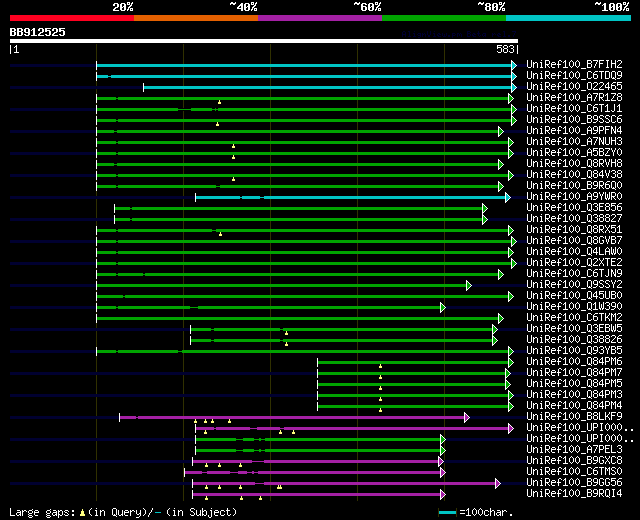
Task: Click the cyan ~100% legend segment
Action: click(569, 18)
